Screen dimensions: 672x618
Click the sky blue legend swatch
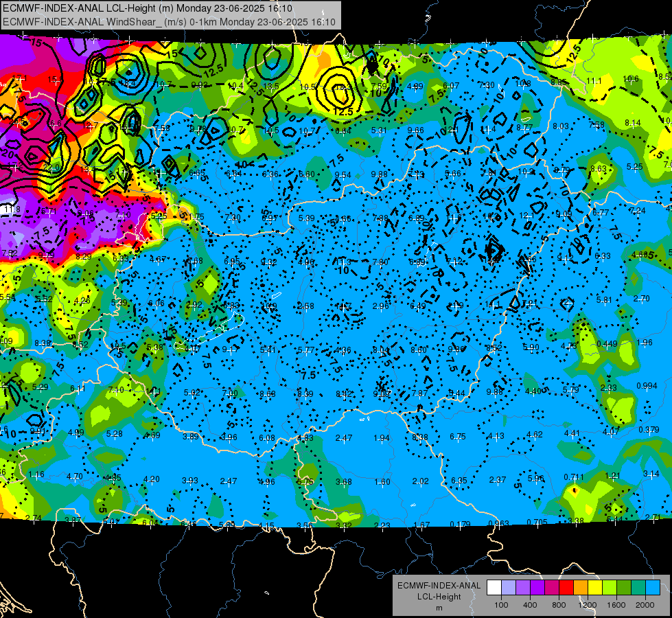(x=653, y=587)
